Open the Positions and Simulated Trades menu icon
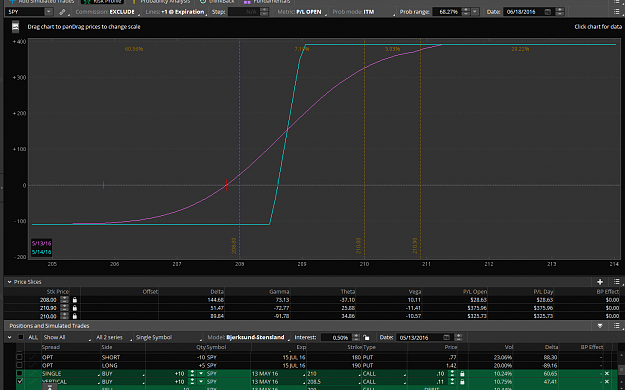This screenshot has height=390, width=625. point(617,326)
